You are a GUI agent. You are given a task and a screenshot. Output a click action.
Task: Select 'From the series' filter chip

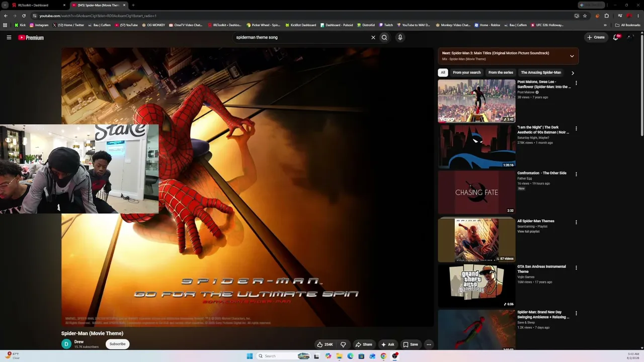[501, 72]
